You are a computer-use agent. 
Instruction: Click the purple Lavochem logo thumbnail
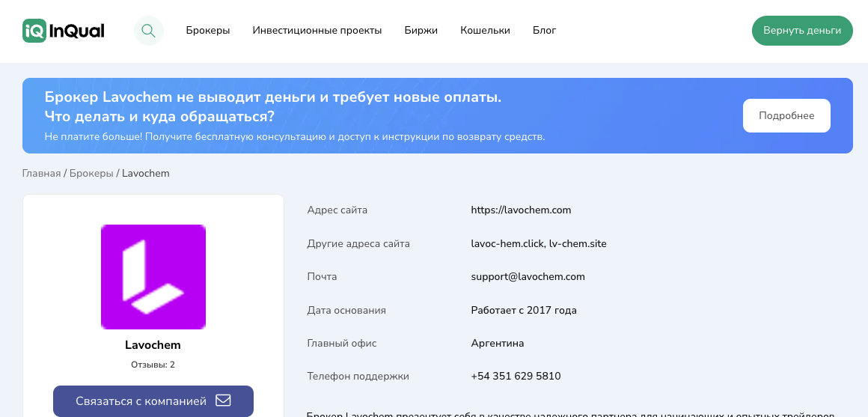[x=153, y=277]
